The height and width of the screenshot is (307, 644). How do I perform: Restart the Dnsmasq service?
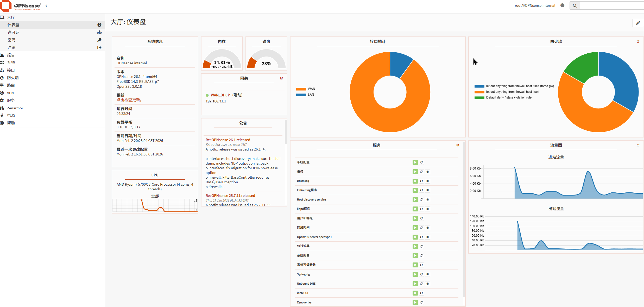click(x=421, y=181)
